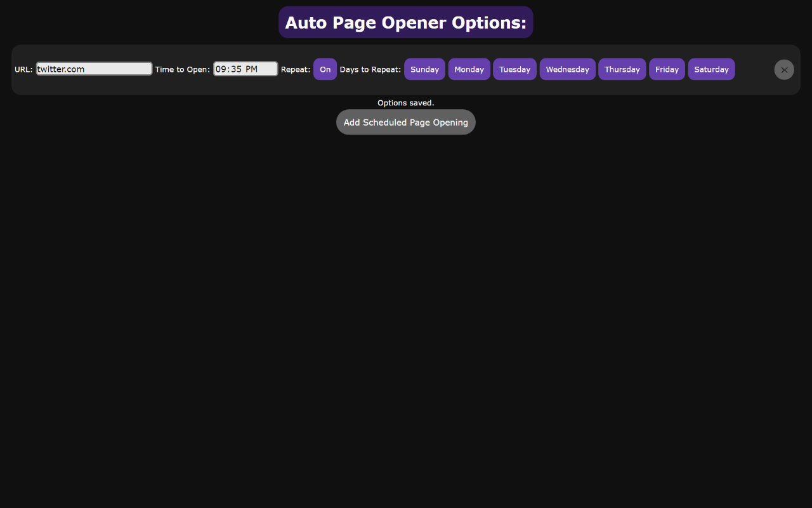The image size is (812, 508).
Task: Toggle Tuesday repeat day
Action: tap(514, 69)
